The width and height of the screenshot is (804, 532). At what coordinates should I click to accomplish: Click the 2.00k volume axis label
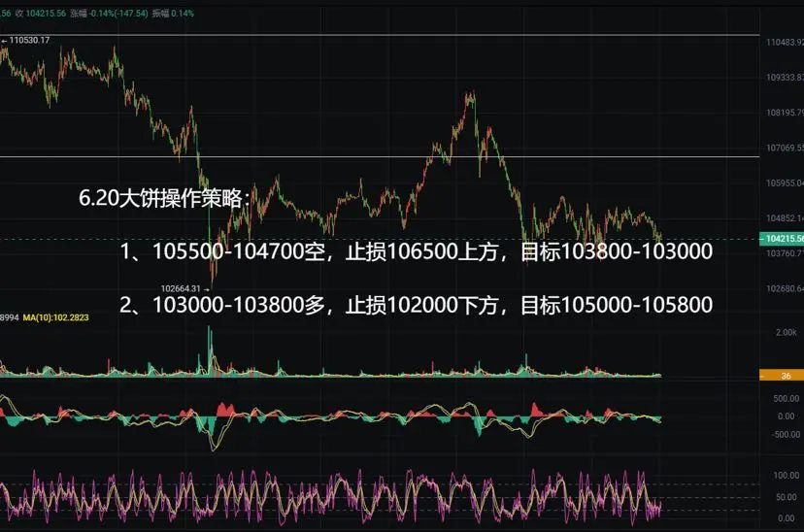(x=787, y=333)
